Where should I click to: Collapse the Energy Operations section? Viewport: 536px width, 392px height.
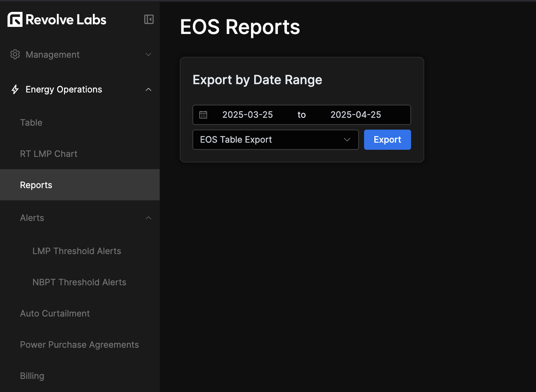(148, 89)
